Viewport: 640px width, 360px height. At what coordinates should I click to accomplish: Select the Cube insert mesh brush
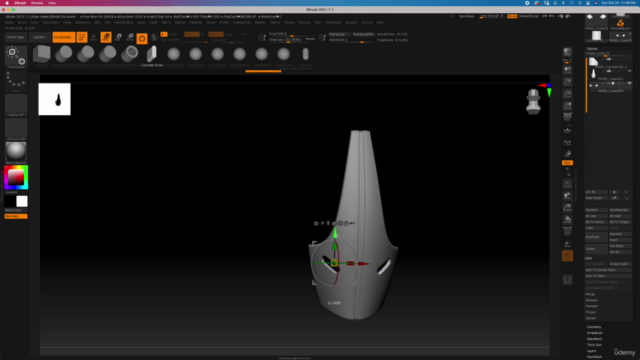coord(42,53)
